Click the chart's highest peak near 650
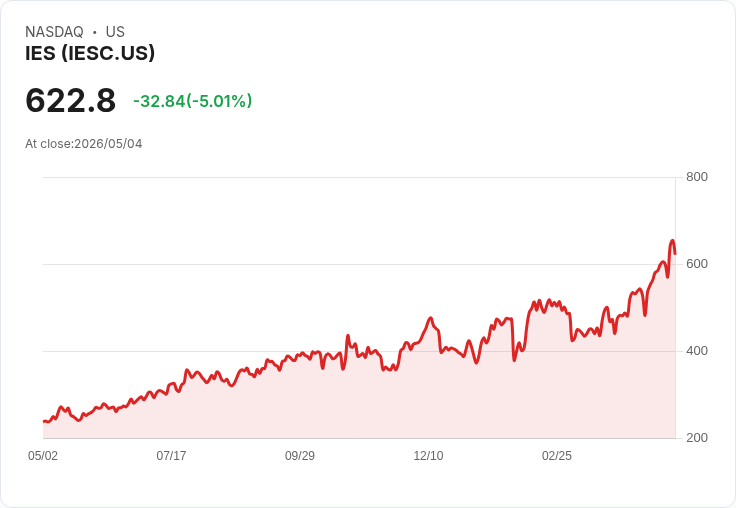The image size is (736, 508). point(672,241)
